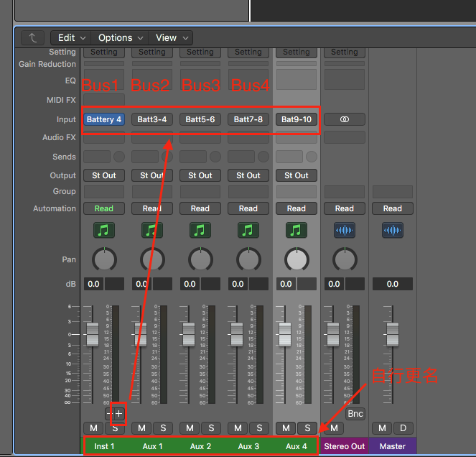
Task: Click the Aux 2 volume fader handle
Action: [189, 334]
